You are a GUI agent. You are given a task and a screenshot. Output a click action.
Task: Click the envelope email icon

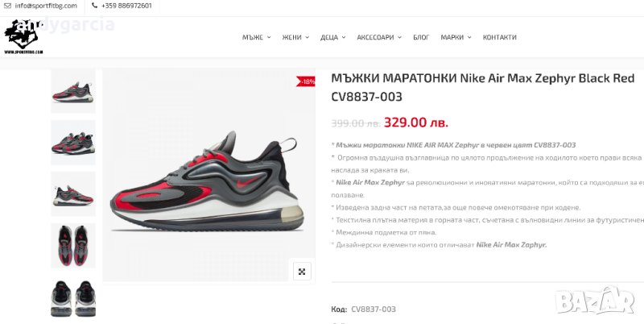(x=7, y=6)
